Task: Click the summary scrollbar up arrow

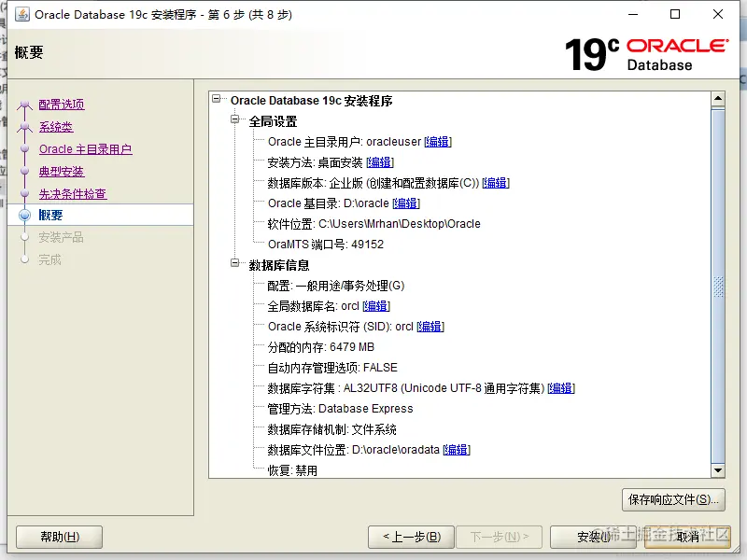Action: pos(718,99)
